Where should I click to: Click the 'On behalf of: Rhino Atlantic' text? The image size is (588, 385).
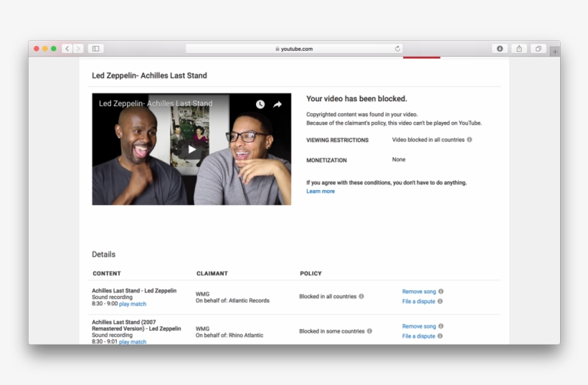tap(229, 335)
